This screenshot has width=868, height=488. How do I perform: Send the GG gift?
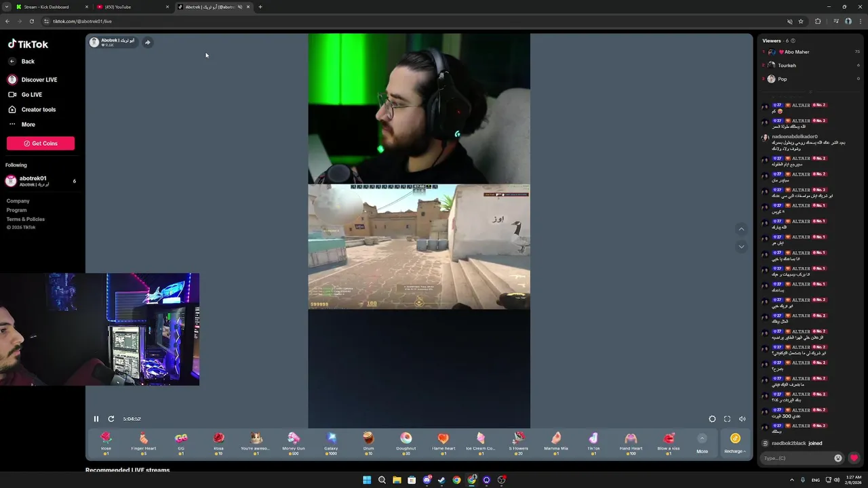181,443
